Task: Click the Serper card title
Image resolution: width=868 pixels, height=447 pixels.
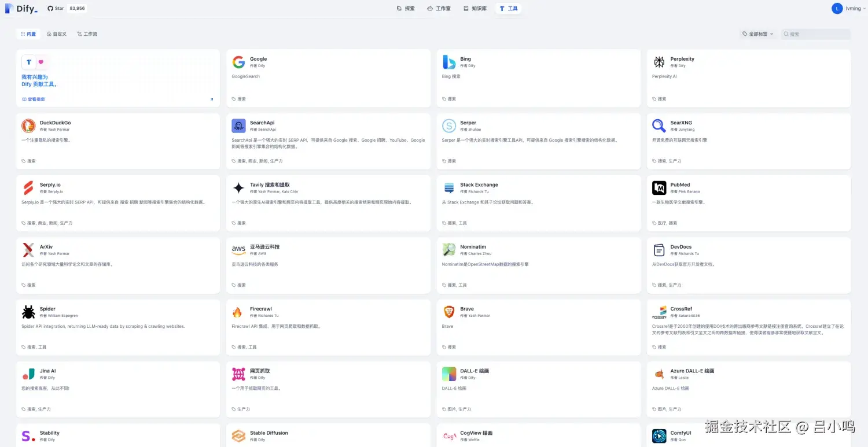Action: 468,123
